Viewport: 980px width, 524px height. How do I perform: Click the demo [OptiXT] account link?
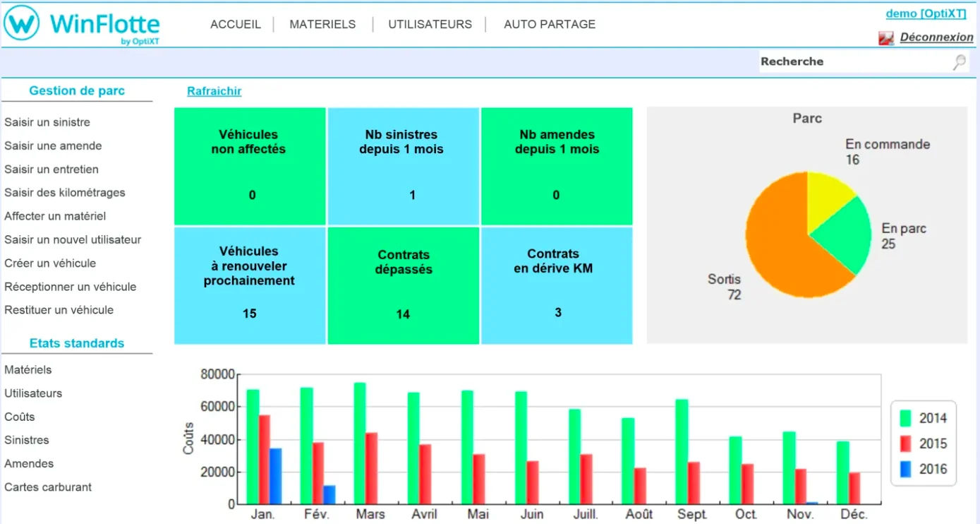coord(926,14)
